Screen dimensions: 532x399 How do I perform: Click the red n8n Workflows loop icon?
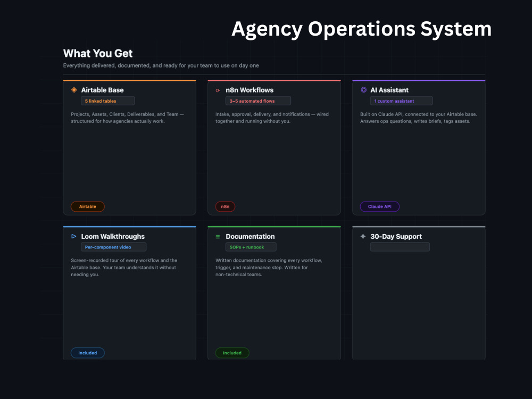pos(218,90)
